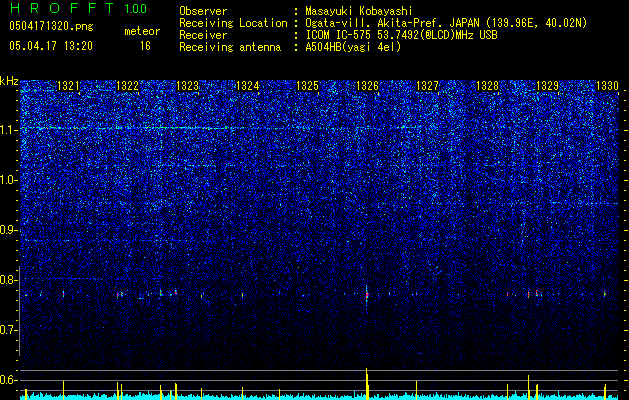Click the 0.9 kHz axis label
629x400 pixels.
(x=8, y=230)
